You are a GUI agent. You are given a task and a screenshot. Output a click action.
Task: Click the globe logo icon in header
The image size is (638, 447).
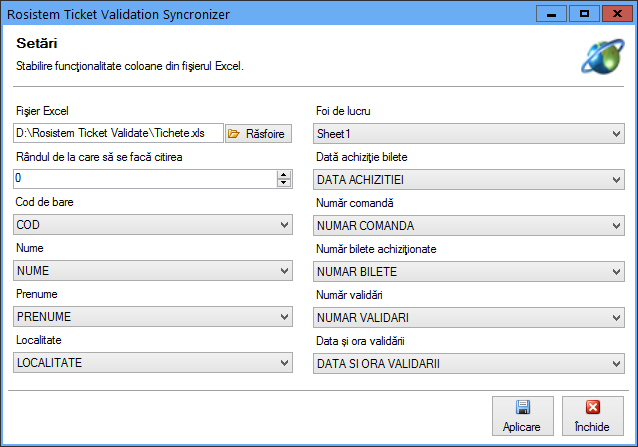point(602,56)
